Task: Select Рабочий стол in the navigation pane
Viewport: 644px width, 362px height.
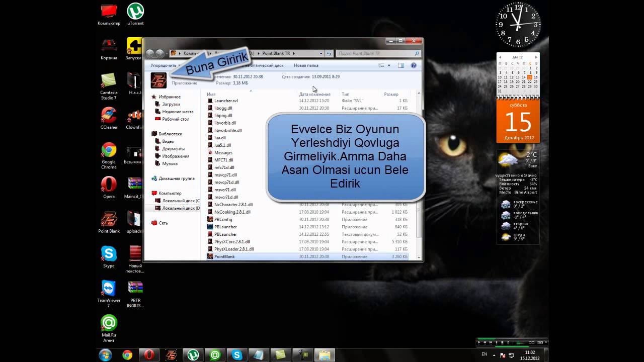Action: (172, 119)
